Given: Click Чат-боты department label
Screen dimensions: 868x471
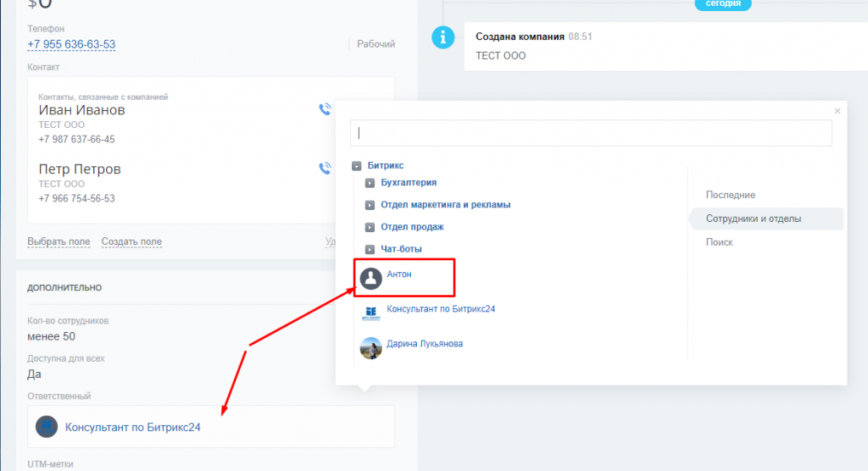Looking at the screenshot, I should (401, 249).
